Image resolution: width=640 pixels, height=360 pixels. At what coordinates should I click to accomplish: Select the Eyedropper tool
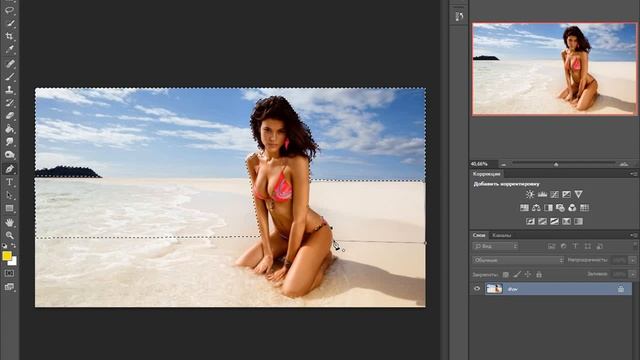click(9, 49)
